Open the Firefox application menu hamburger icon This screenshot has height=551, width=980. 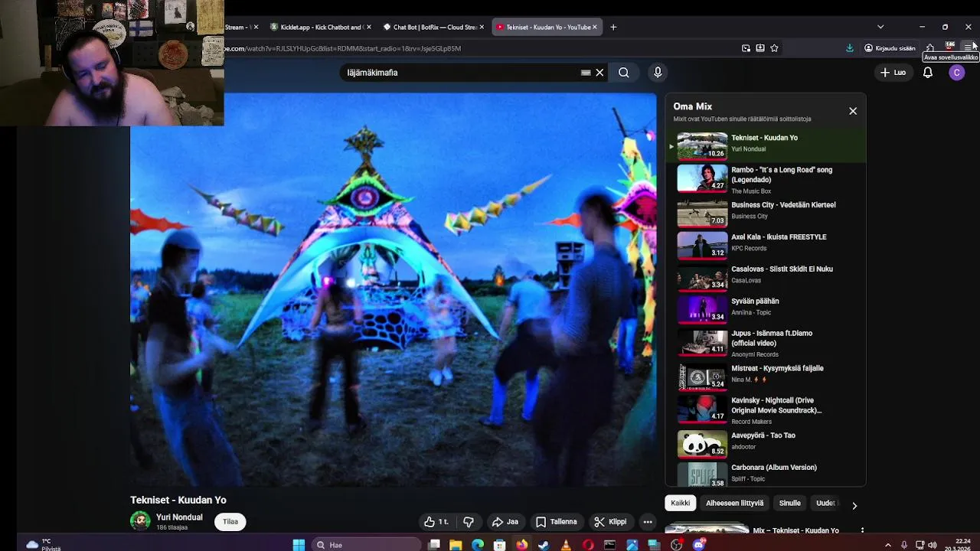click(x=969, y=47)
